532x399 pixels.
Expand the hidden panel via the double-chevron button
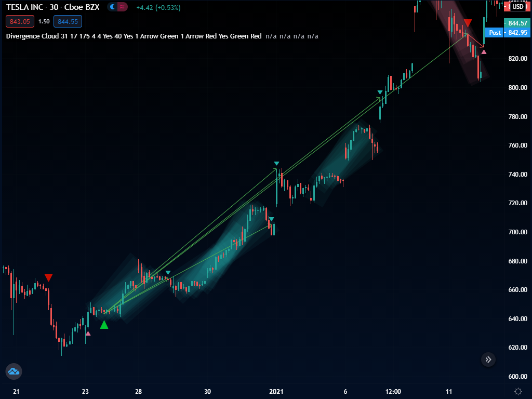pos(487,359)
